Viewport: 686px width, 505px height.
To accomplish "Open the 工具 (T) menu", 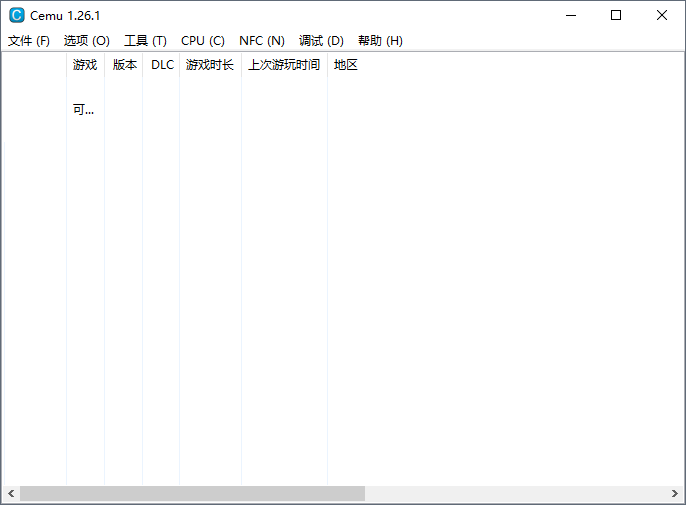I will (145, 41).
